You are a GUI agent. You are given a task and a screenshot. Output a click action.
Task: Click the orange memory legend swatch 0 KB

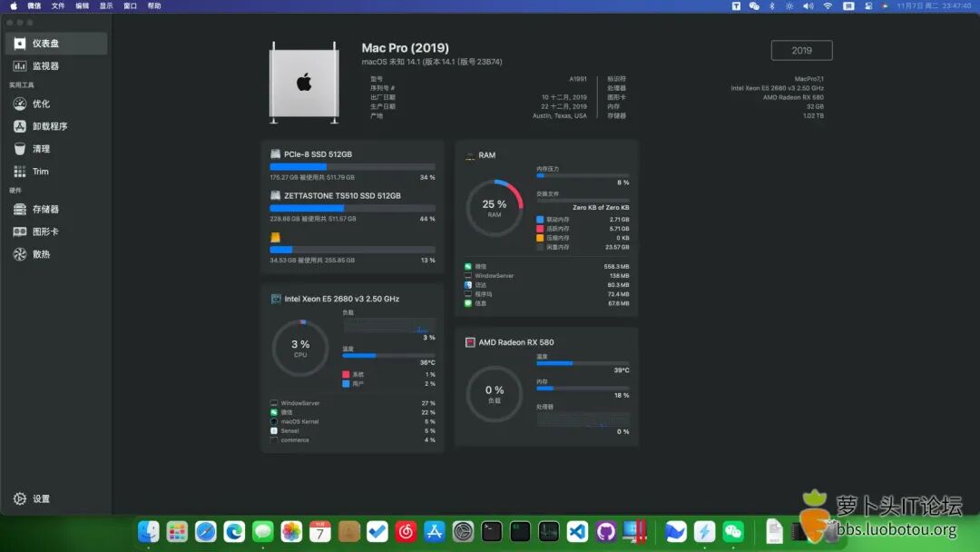pos(540,238)
